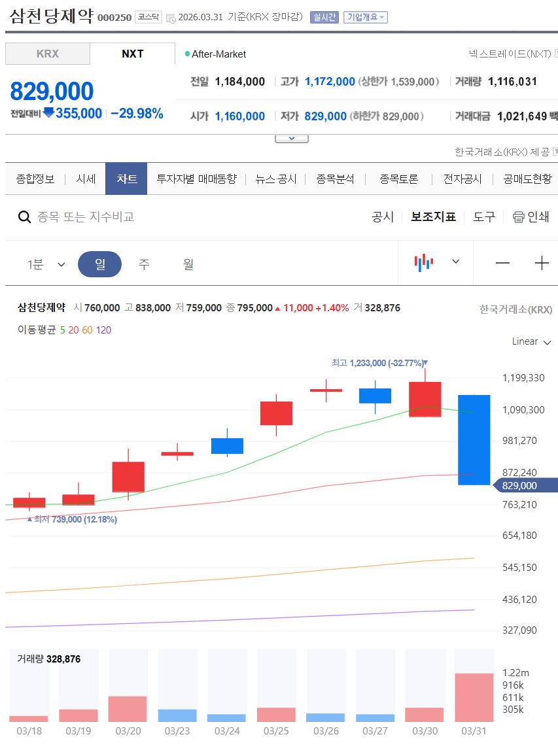
Task: Open the candlestick chart type icon
Action: tap(424, 263)
